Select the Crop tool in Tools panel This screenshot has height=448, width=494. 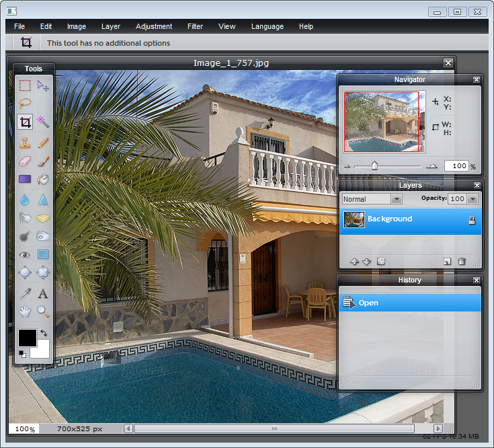coord(25,122)
